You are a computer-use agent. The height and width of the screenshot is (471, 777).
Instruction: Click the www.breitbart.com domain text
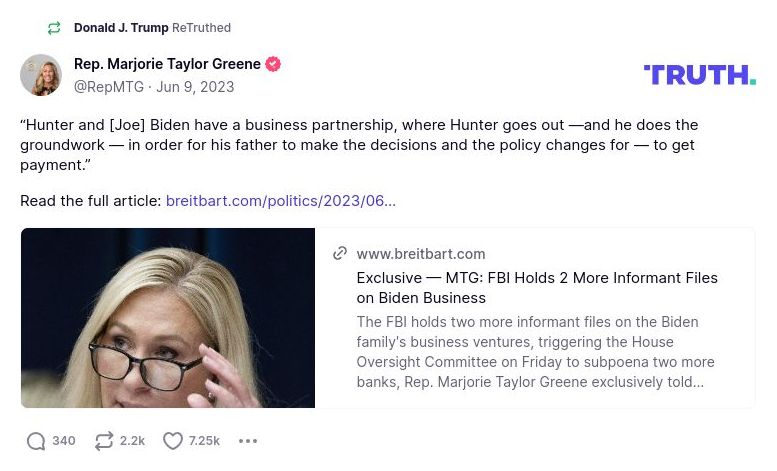[x=421, y=254]
